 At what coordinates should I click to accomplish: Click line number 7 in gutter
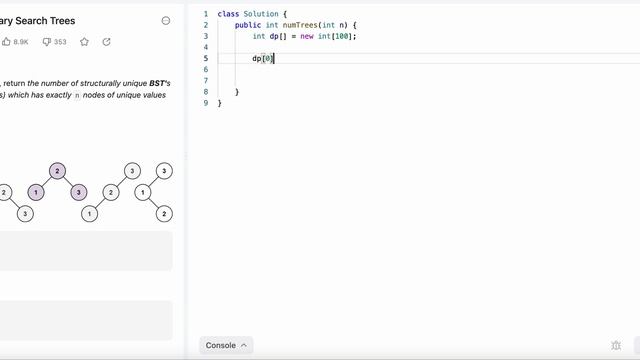point(206,81)
